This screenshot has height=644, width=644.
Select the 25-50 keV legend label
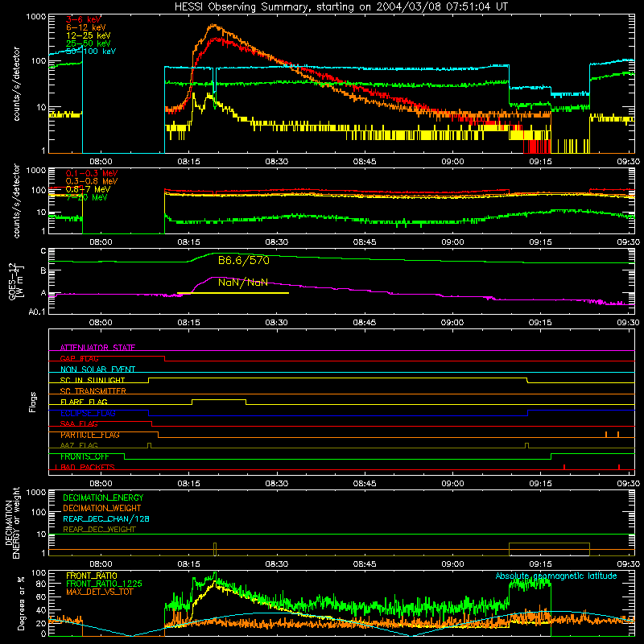point(89,43)
